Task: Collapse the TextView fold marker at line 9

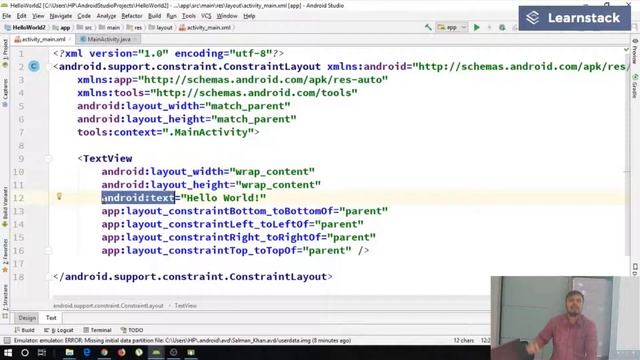Action: point(48,158)
